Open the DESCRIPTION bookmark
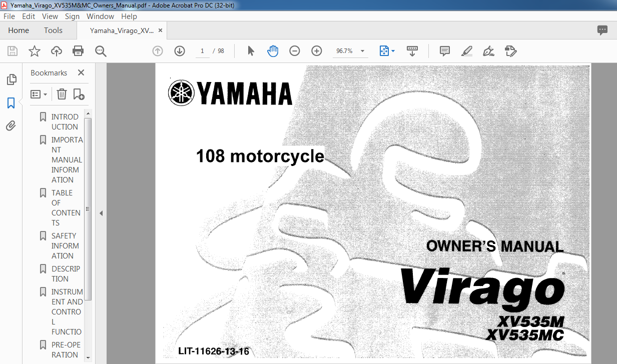617x364 pixels. [x=66, y=274]
